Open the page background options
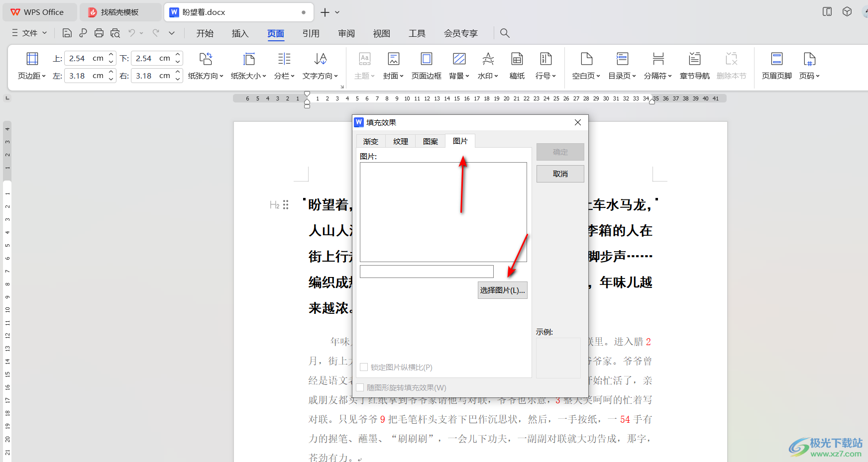This screenshot has height=462, width=868. (459, 66)
